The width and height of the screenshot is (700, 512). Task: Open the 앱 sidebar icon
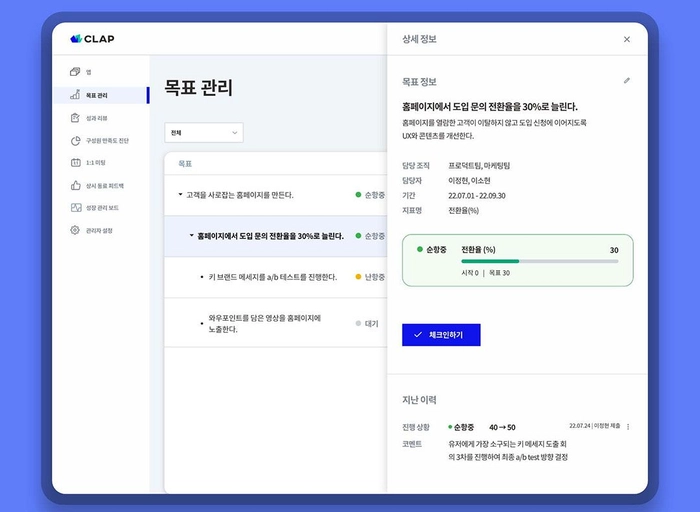[x=75, y=72]
